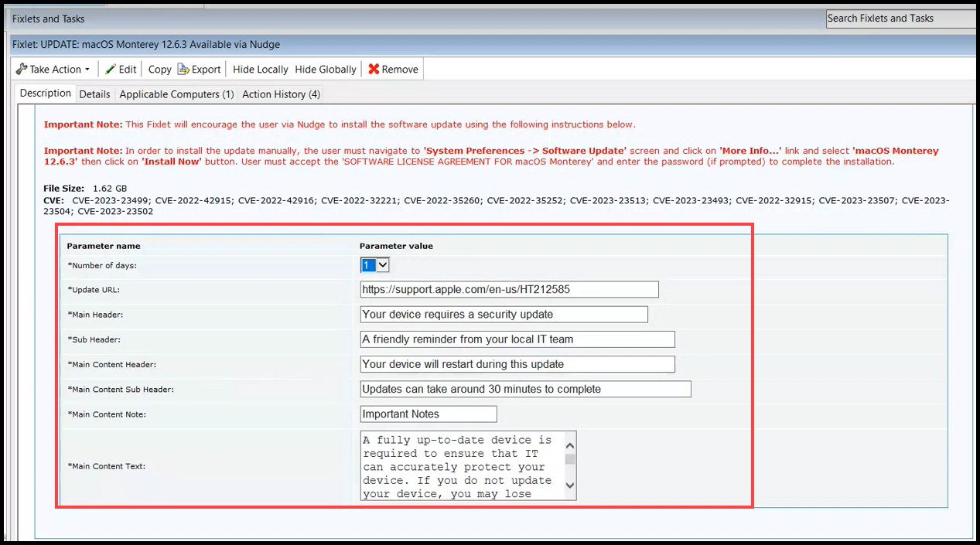This screenshot has width=980, height=545.
Task: Click the Export icon
Action: [183, 70]
